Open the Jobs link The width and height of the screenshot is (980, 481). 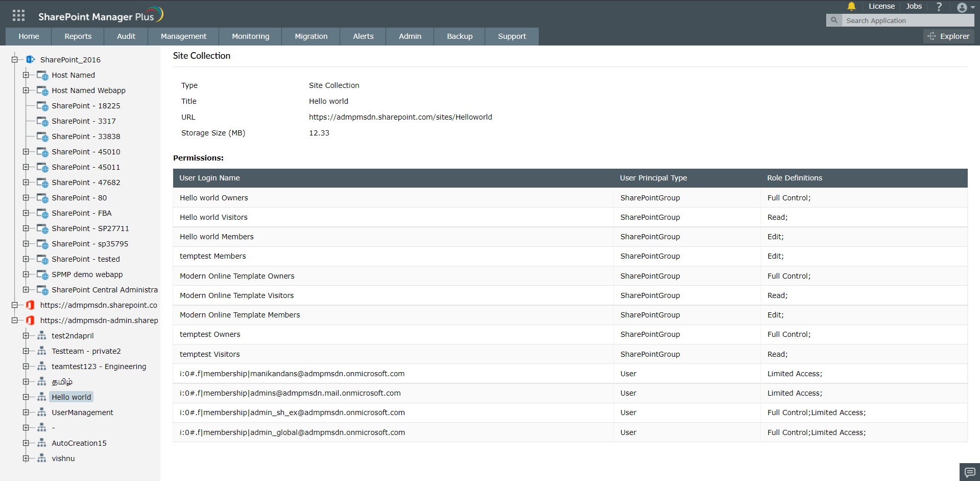pyautogui.click(x=914, y=6)
